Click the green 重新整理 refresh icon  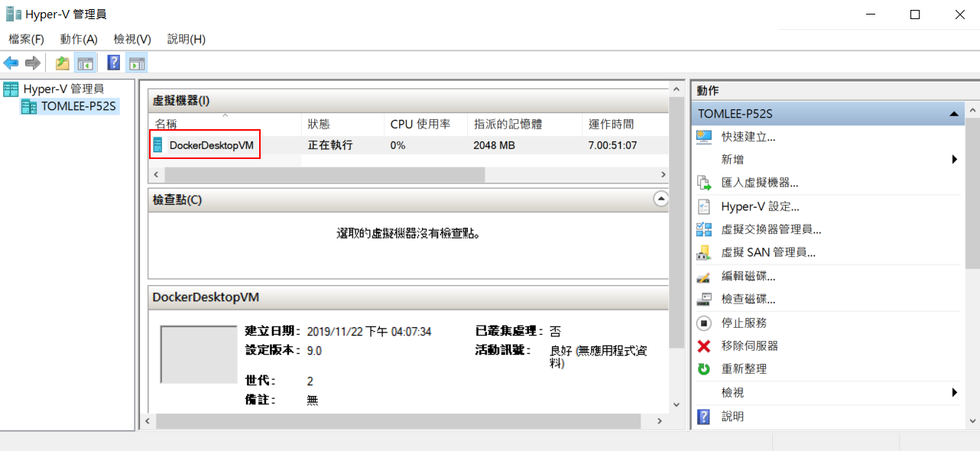click(x=705, y=368)
